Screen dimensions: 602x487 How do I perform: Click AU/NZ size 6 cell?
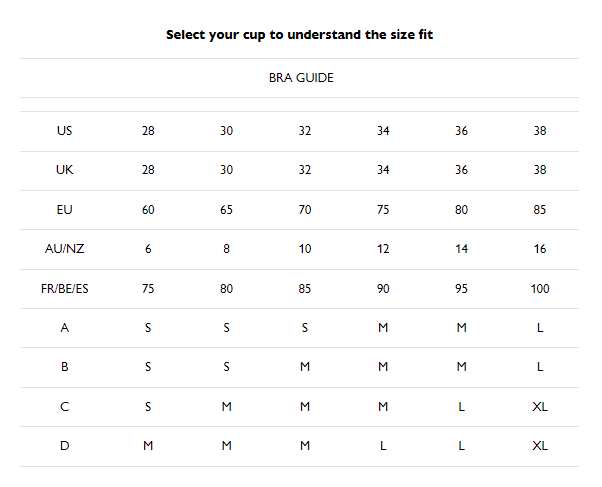pos(148,249)
